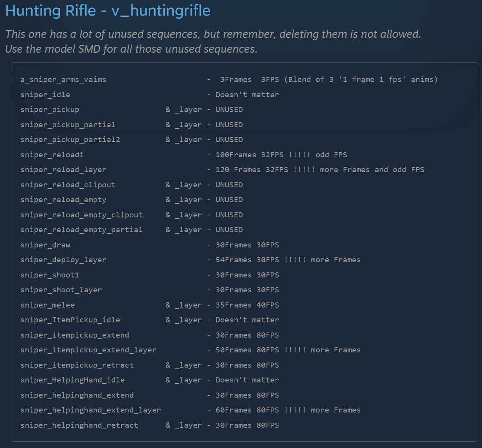Viewport: 482px width, 448px height.
Task: Click the sniper_shoot1 sequence name
Action: [x=50, y=275]
